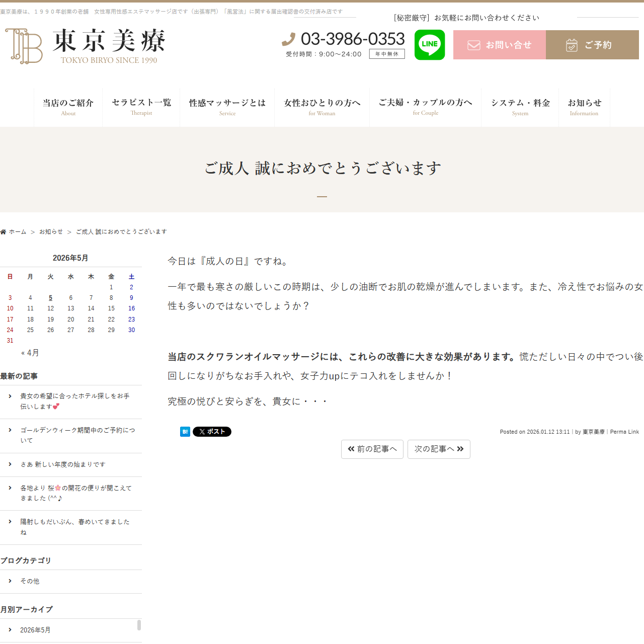The image size is (644, 644).
Task: Click the sidebar scrollbar handle
Action: pos(139,625)
